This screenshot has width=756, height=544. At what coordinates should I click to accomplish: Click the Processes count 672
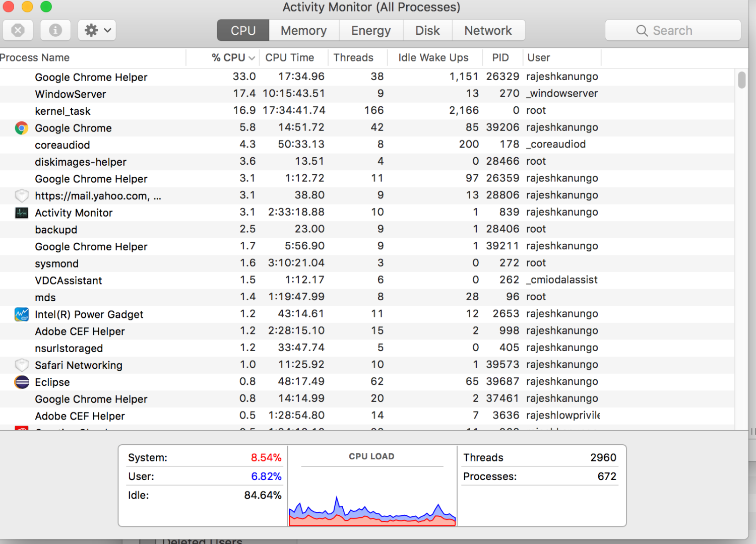click(x=607, y=476)
